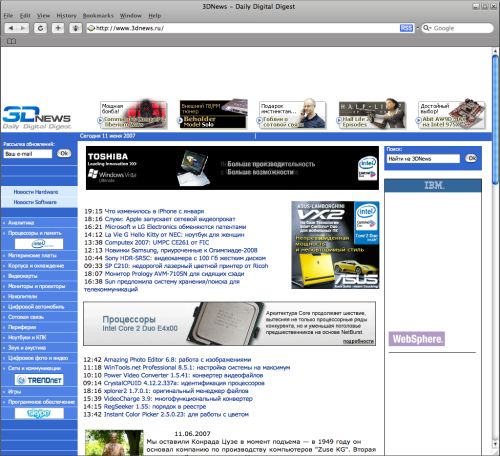
Task: Click the Toshiba Windows Vista banner
Action: click(232, 168)
